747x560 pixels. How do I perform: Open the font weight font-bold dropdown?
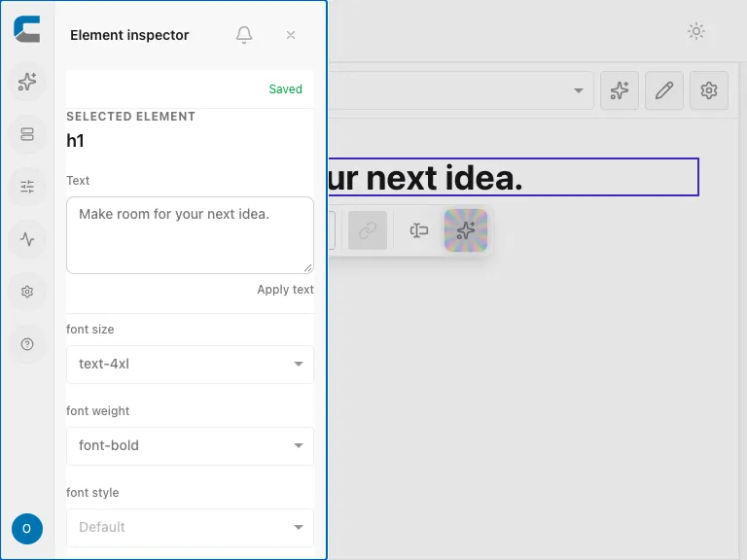pyautogui.click(x=190, y=446)
